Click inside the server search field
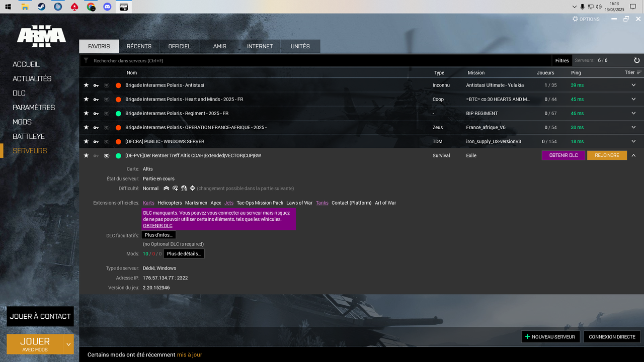This screenshot has width=644, height=362. coord(252,60)
